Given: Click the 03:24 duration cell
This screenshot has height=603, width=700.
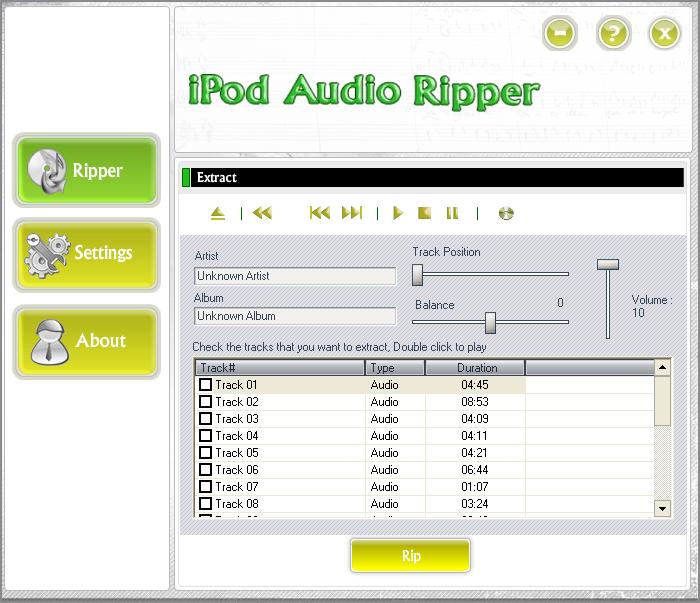Looking at the screenshot, I should (x=475, y=503).
